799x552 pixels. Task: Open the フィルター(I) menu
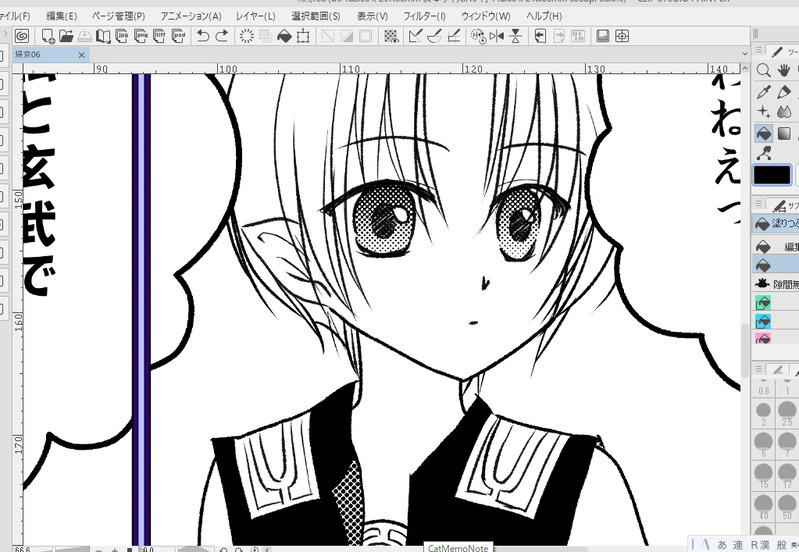click(x=424, y=16)
